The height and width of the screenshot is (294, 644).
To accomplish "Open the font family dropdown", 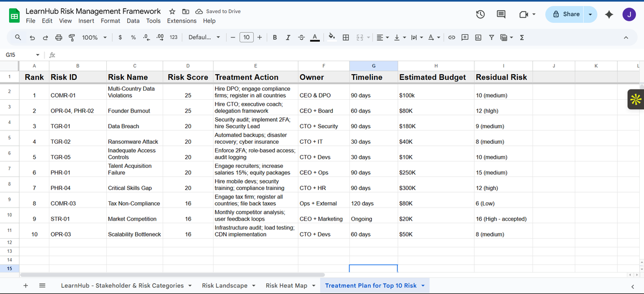I will click(204, 38).
